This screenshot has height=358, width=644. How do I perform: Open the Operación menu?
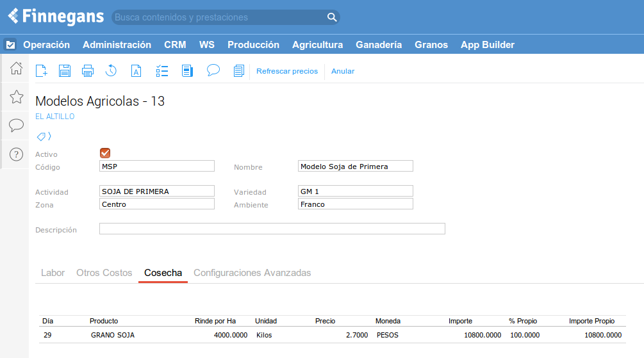tap(46, 45)
